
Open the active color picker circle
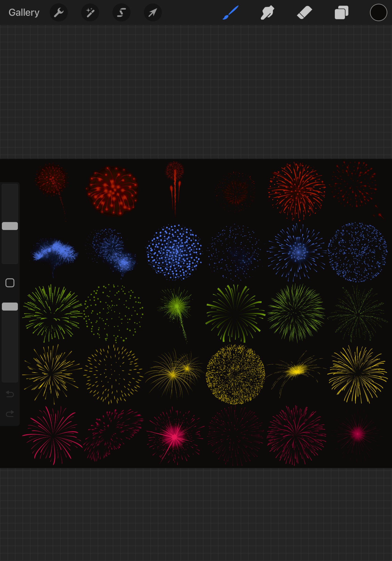[x=378, y=12]
